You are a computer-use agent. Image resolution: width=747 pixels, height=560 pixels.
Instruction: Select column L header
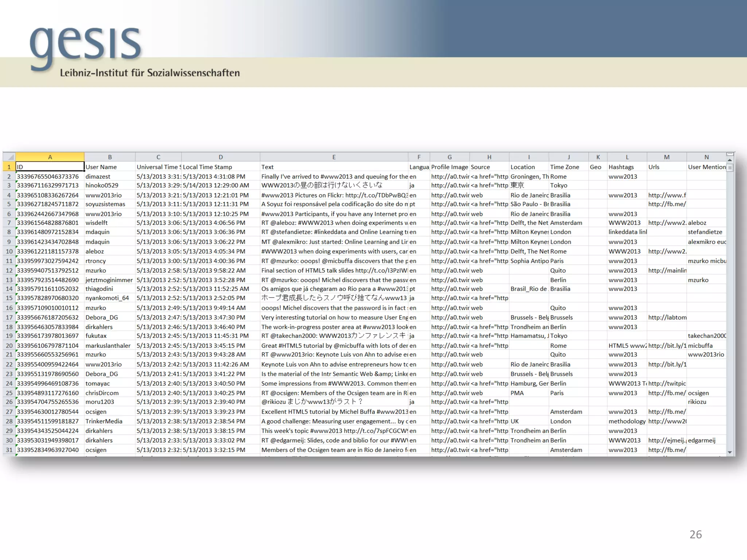coord(627,157)
